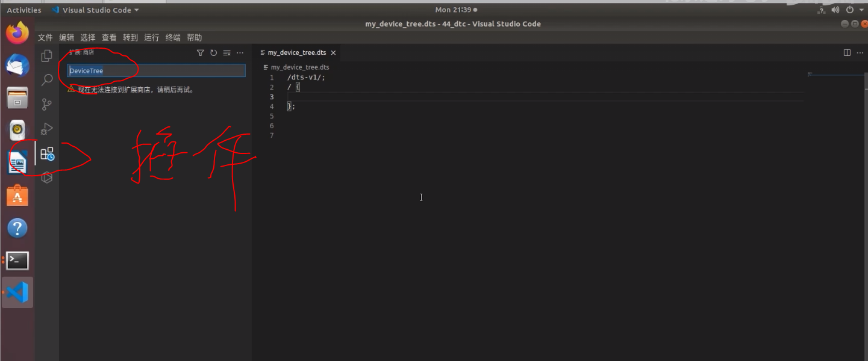The height and width of the screenshot is (361, 868).
Task: Open the 帮助 menu
Action: [195, 37]
